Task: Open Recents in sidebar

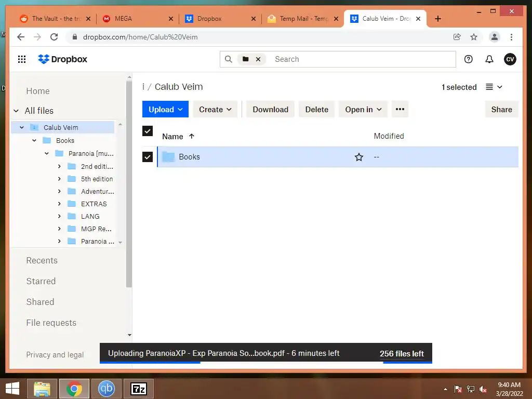Action: [42, 261]
